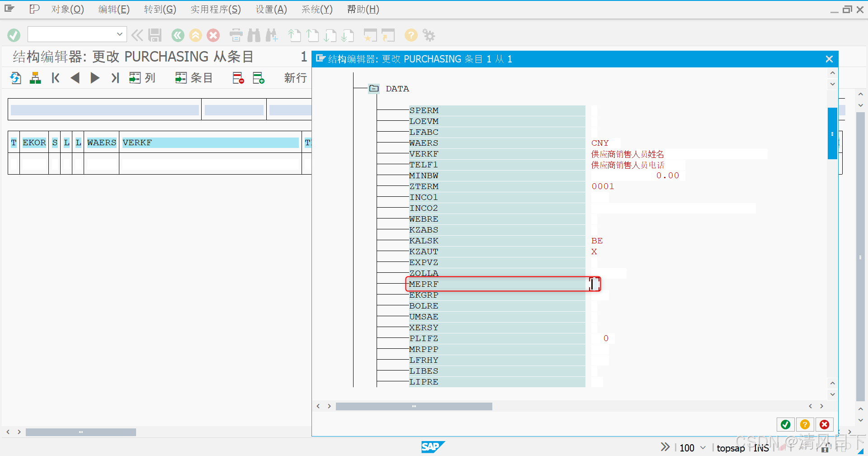Click the VERKF column header in table
Screen dimensions: 868x456
pyautogui.click(x=210, y=142)
